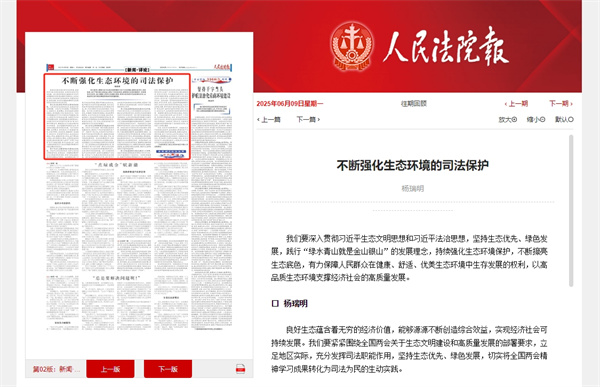Click the 下一版 red button

pyautogui.click(x=168, y=369)
